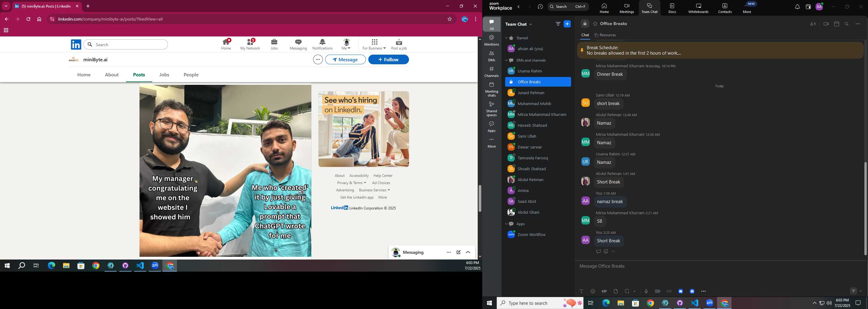Compose a new message in LinkedIn Messaging overlay
The height and width of the screenshot is (309, 868).
(x=459, y=252)
